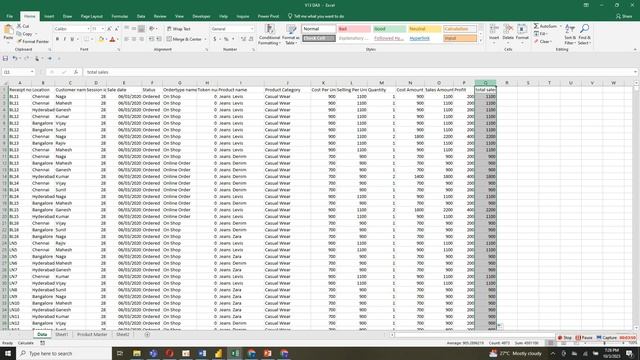Toggle Italic formatting
640x360 pixels.
click(x=64, y=39)
